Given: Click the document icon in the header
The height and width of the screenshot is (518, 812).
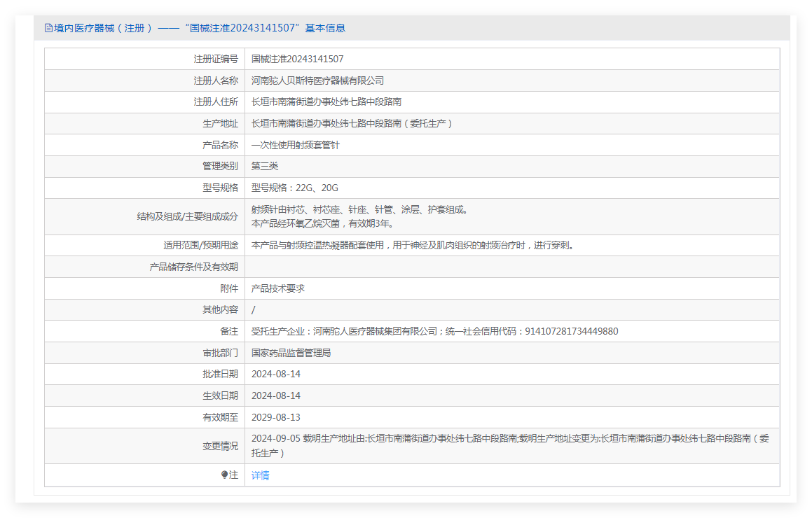Looking at the screenshot, I should 48,28.
